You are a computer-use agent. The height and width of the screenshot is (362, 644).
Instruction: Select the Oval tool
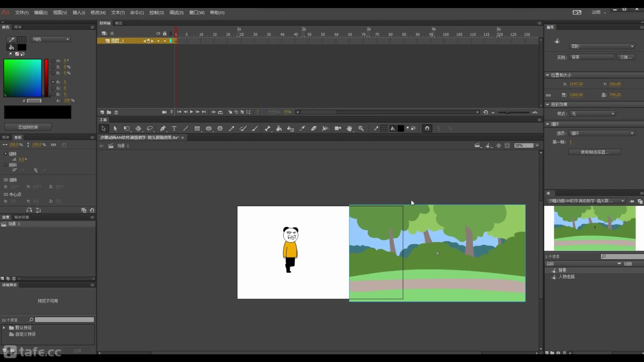(209, 129)
